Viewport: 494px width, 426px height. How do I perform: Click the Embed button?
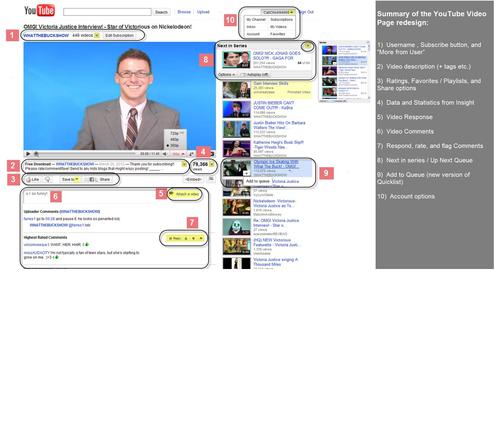193,179
